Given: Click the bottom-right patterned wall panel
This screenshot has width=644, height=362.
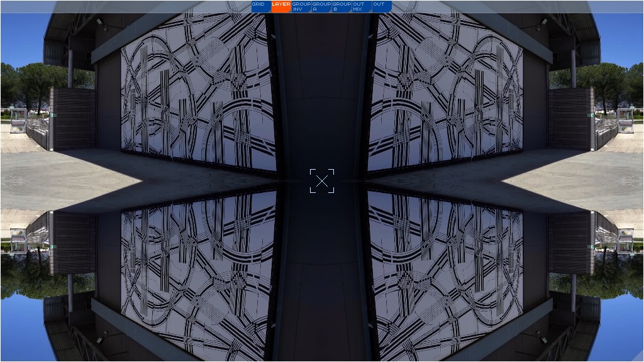Looking at the screenshot, I should (x=445, y=270).
